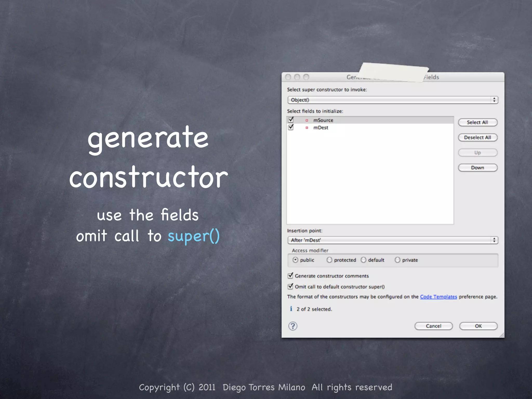
Task: Select the protected access modifier
Action: [x=329, y=260]
